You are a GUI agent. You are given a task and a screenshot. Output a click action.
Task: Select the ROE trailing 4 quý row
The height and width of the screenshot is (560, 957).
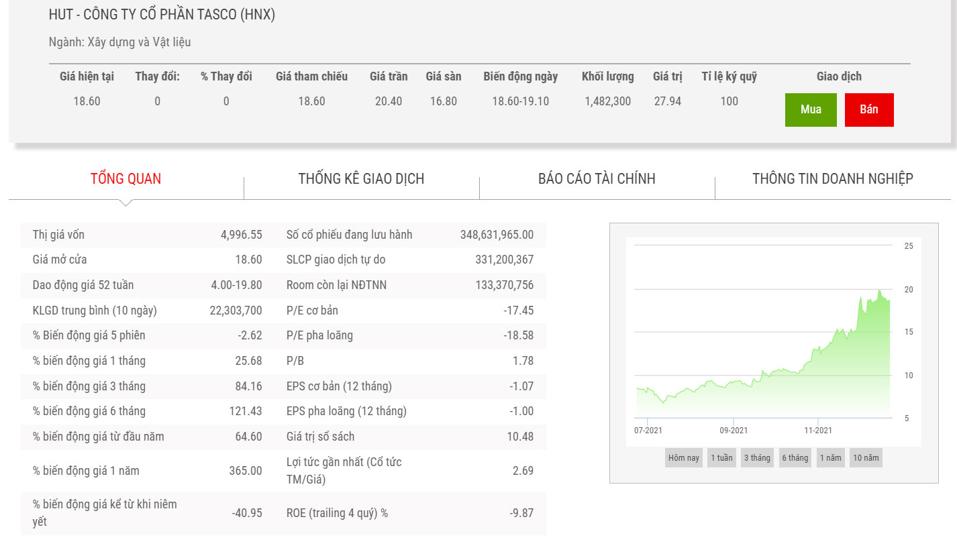point(409,513)
